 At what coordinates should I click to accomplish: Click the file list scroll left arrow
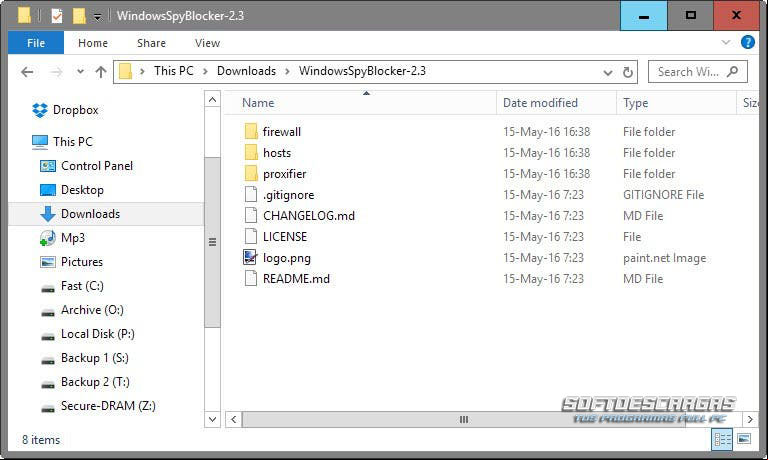coord(234,419)
